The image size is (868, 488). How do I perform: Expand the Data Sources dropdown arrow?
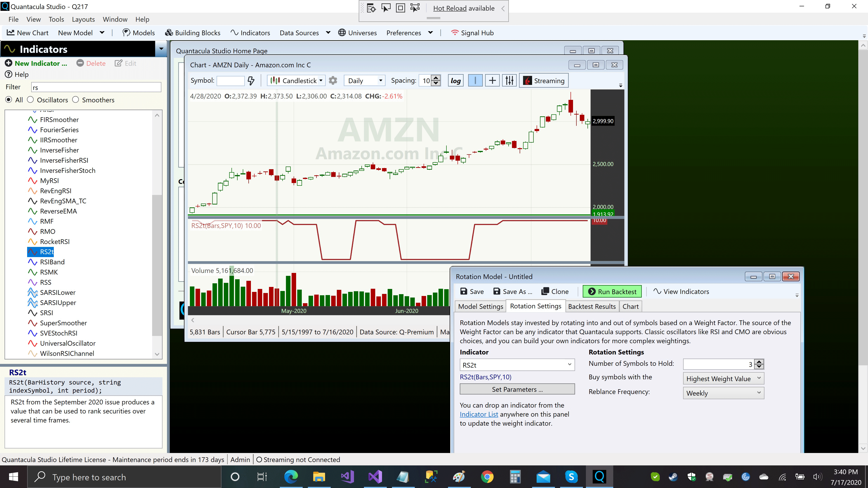pyautogui.click(x=328, y=33)
